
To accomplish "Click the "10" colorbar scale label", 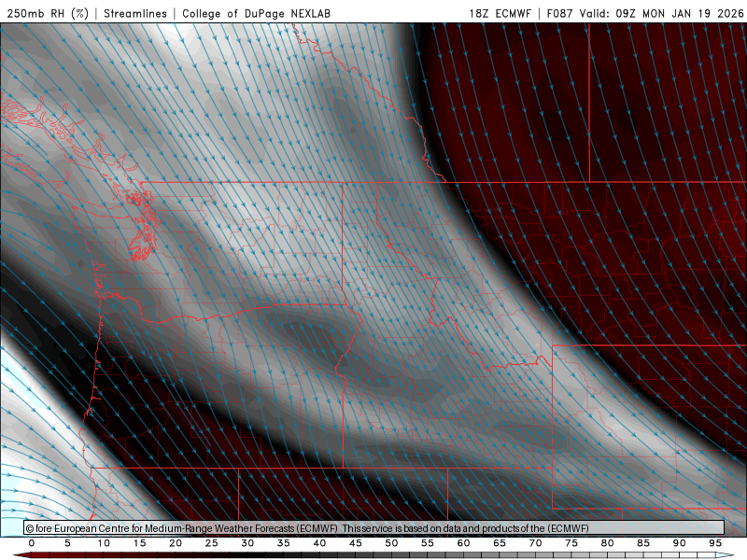I will (x=104, y=543).
